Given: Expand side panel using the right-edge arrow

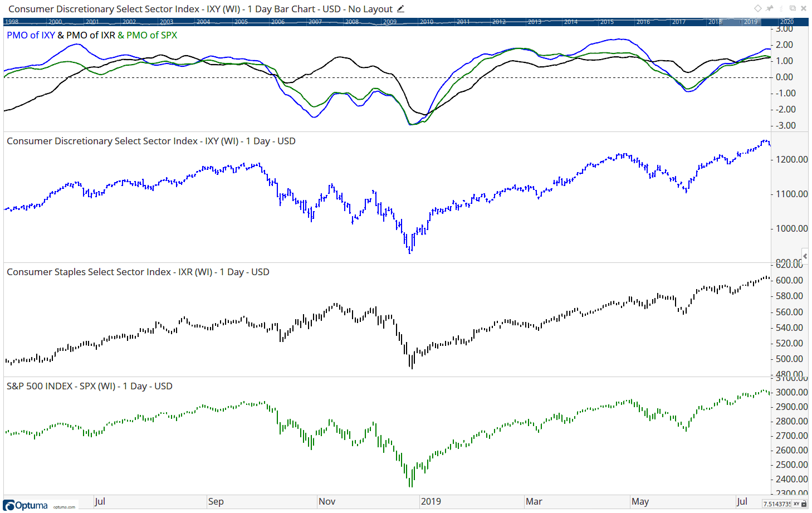Looking at the screenshot, I should pyautogui.click(x=805, y=256).
